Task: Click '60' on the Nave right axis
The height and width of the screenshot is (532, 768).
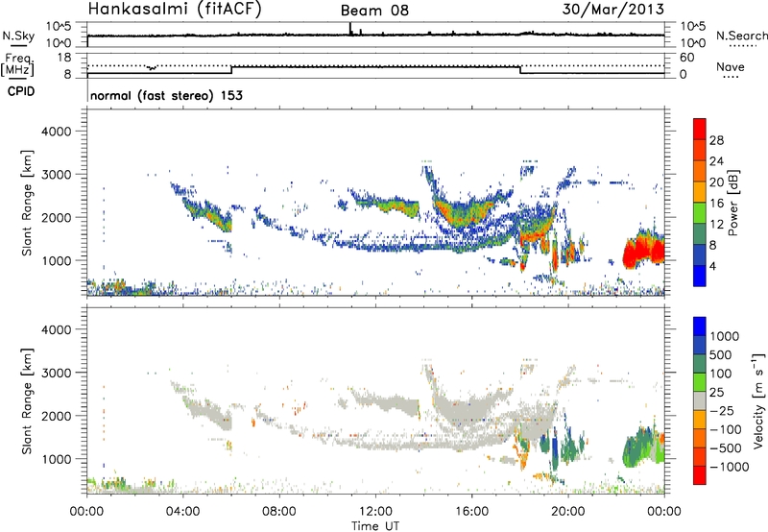Action: click(x=686, y=58)
